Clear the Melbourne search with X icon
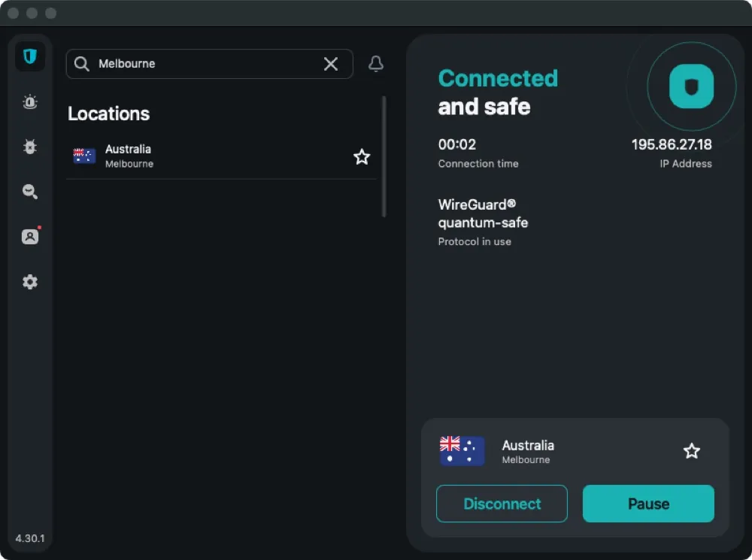The width and height of the screenshot is (752, 560). tap(330, 64)
